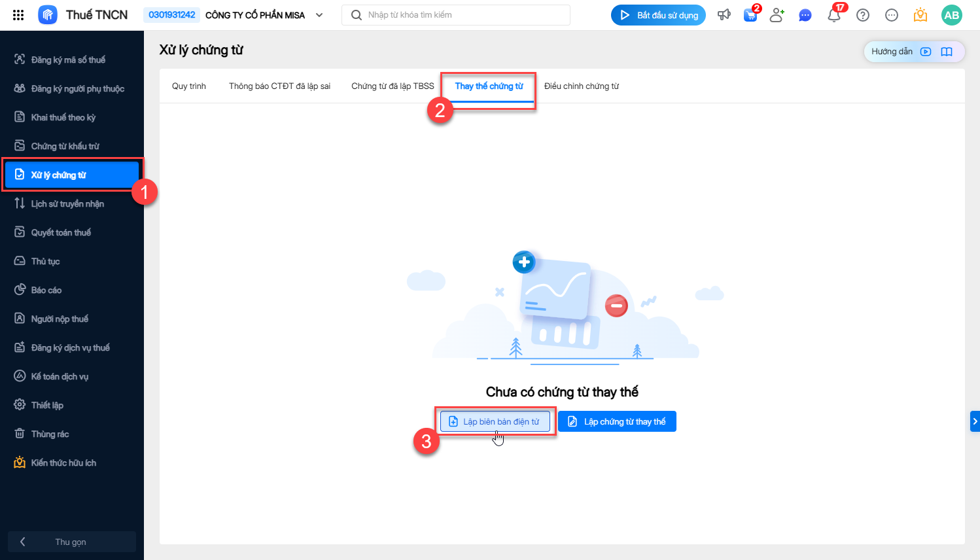Click Lập chứng từ thay thế button

(617, 421)
